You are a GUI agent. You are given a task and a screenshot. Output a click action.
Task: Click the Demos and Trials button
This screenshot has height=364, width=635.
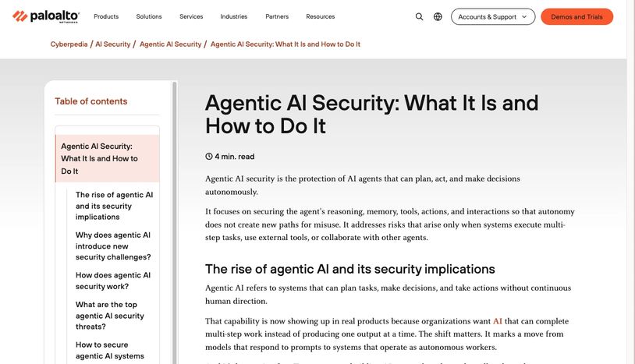pyautogui.click(x=576, y=16)
